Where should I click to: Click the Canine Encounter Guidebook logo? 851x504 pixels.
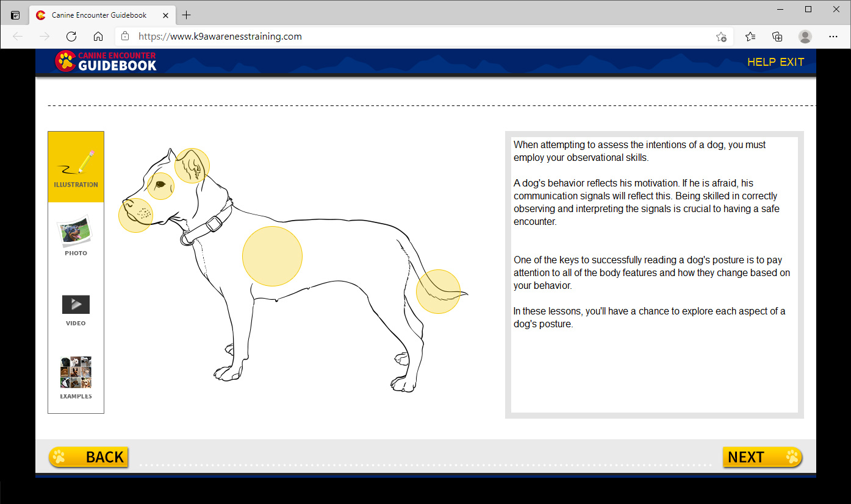(x=106, y=61)
